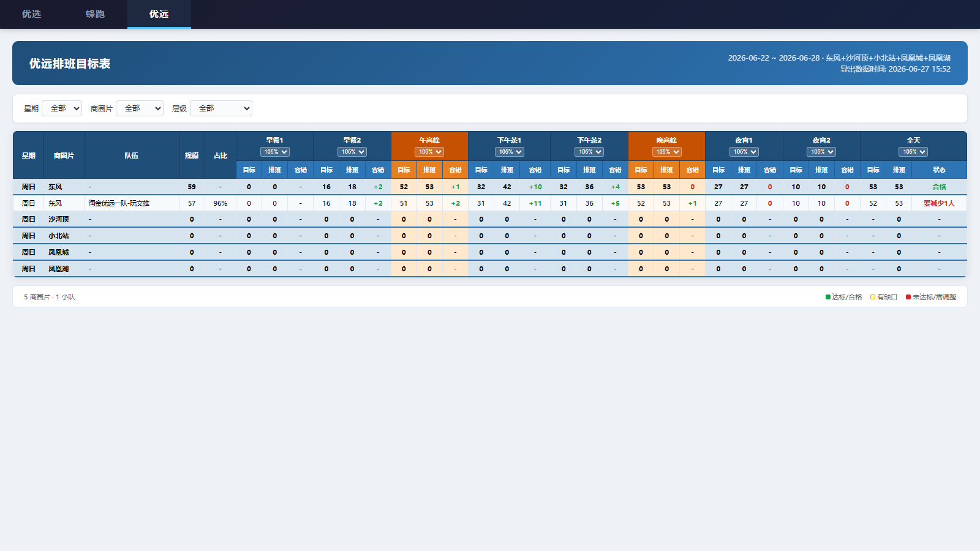Click the 5 商圈片 · 1 小队 summary
This screenshot has width=980, height=551.
pyautogui.click(x=50, y=297)
